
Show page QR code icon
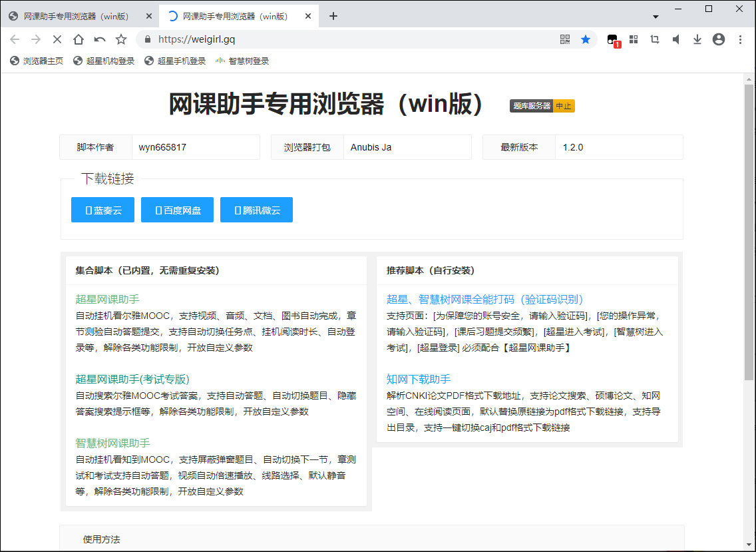coord(565,39)
